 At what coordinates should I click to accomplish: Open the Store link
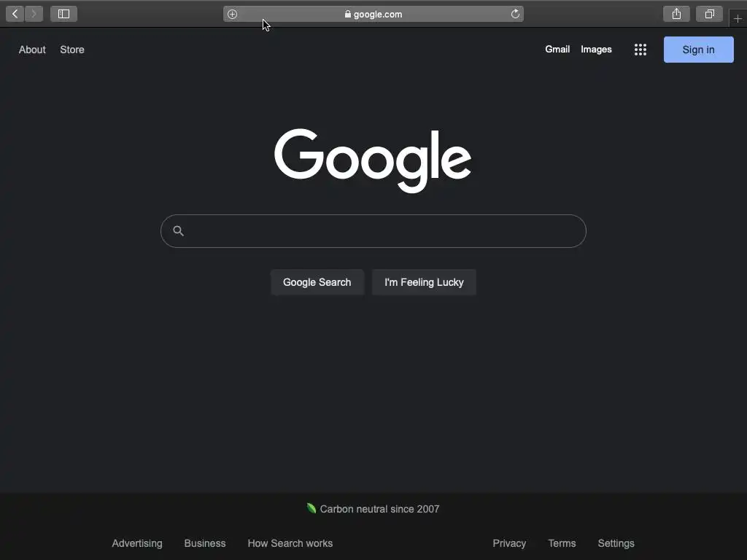point(72,50)
